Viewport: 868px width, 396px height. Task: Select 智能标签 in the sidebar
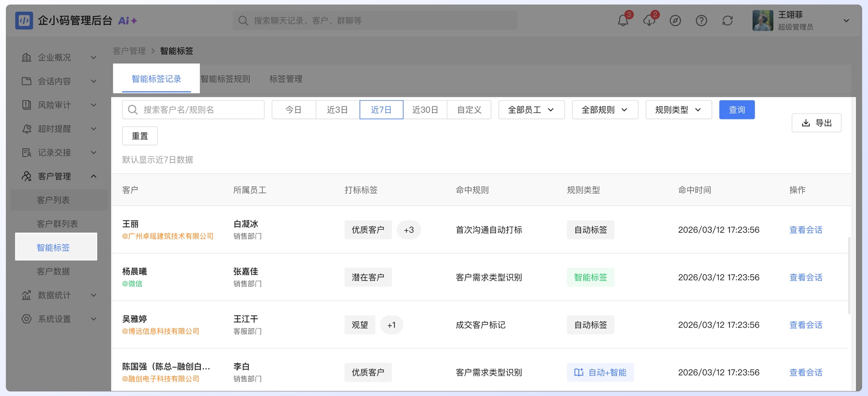click(x=56, y=247)
